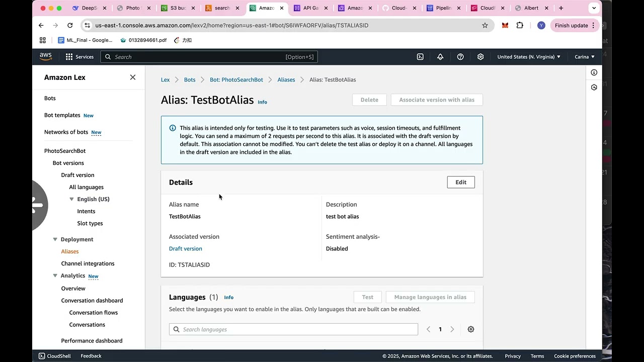644x362 pixels.
Task: Open the region selector United States (N. Virginia)
Action: tap(529, 57)
